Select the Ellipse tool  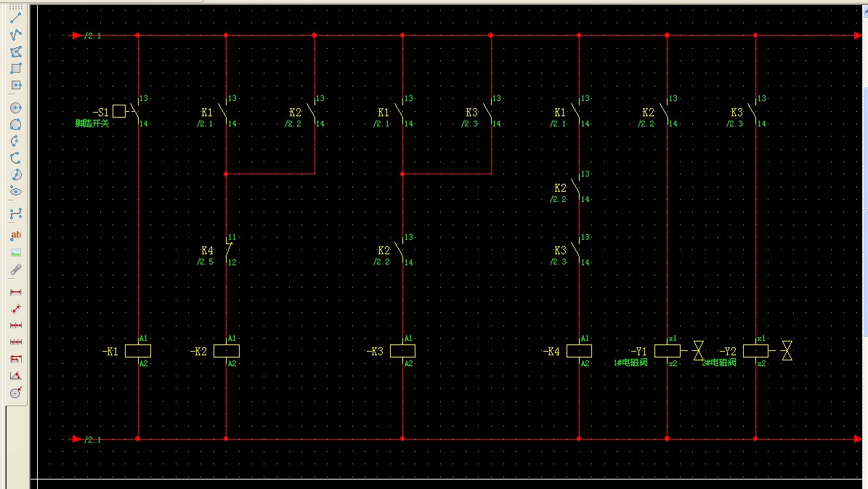[15, 191]
